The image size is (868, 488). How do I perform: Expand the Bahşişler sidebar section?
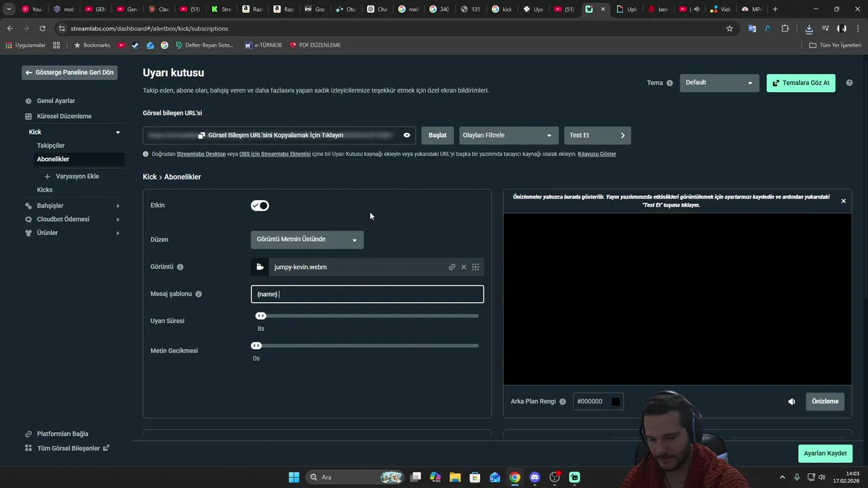(118, 206)
